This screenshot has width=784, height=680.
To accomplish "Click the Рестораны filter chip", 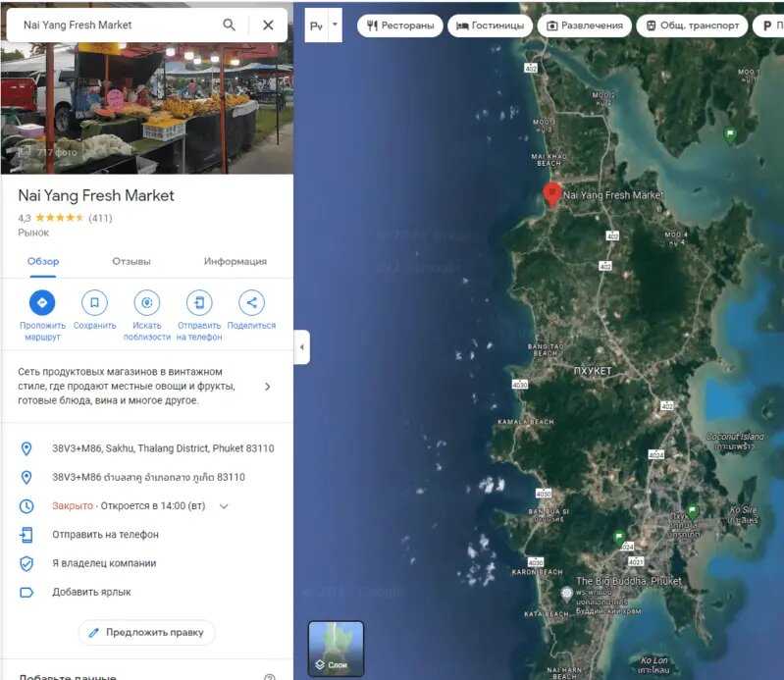I will click(x=400, y=26).
